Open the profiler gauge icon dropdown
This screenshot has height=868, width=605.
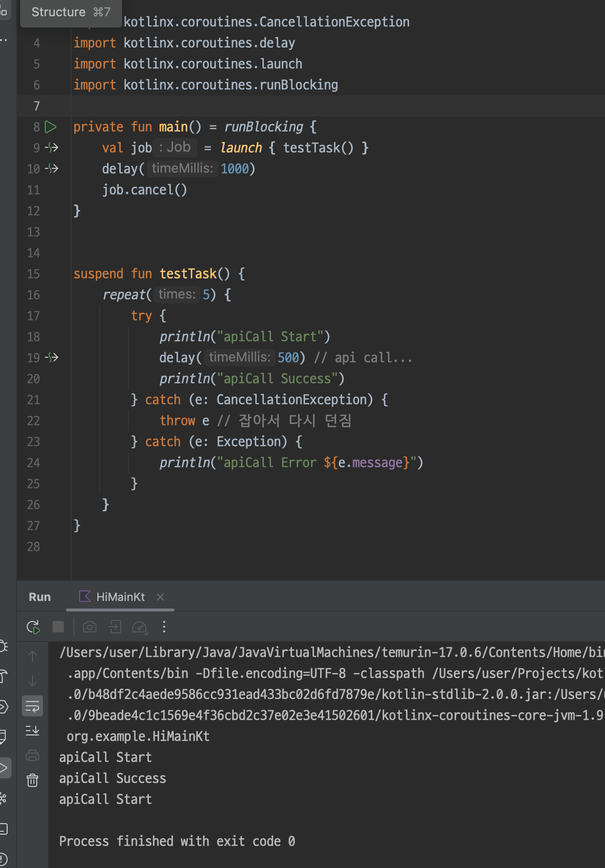[140, 627]
